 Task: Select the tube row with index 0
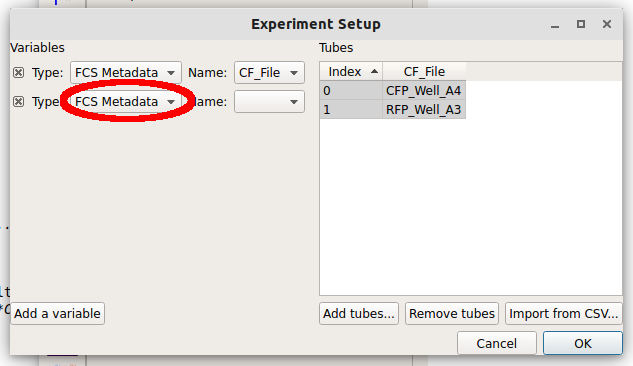351,90
